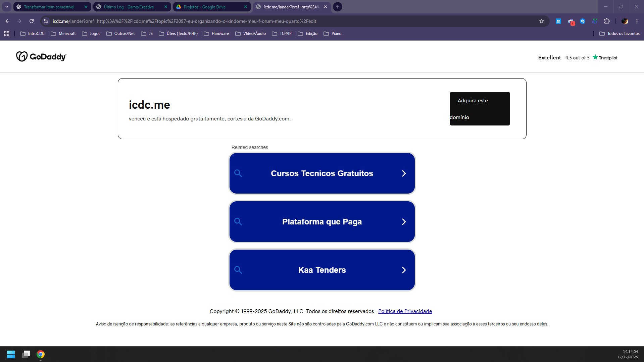This screenshot has width=644, height=362.
Task: Click the GoDaddy logo
Action: coord(41,57)
